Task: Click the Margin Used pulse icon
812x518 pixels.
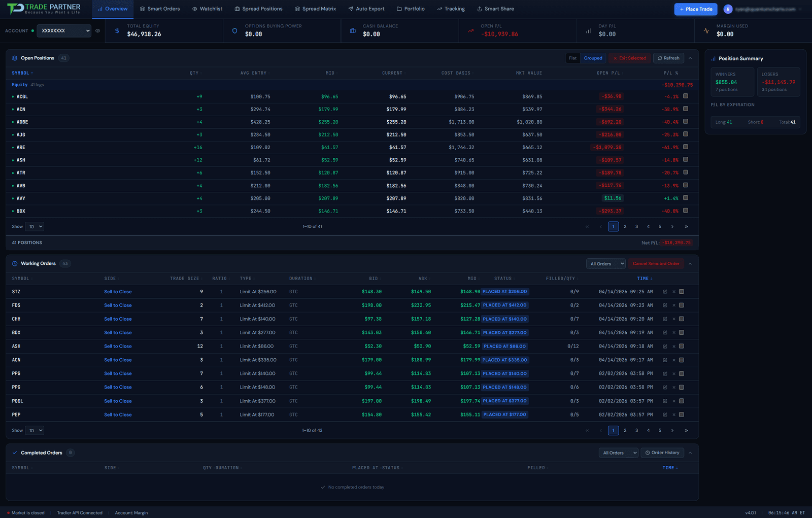Action: tap(706, 30)
